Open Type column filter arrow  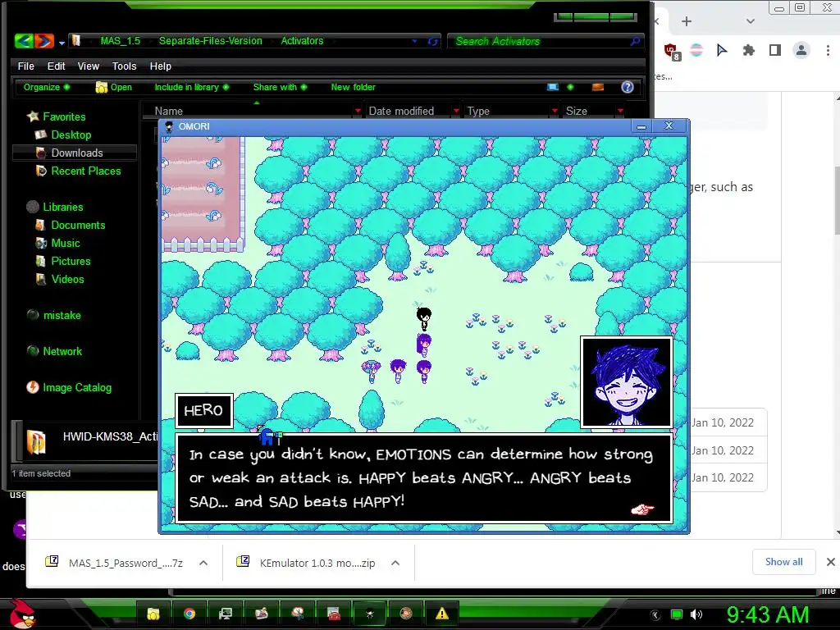click(x=555, y=111)
